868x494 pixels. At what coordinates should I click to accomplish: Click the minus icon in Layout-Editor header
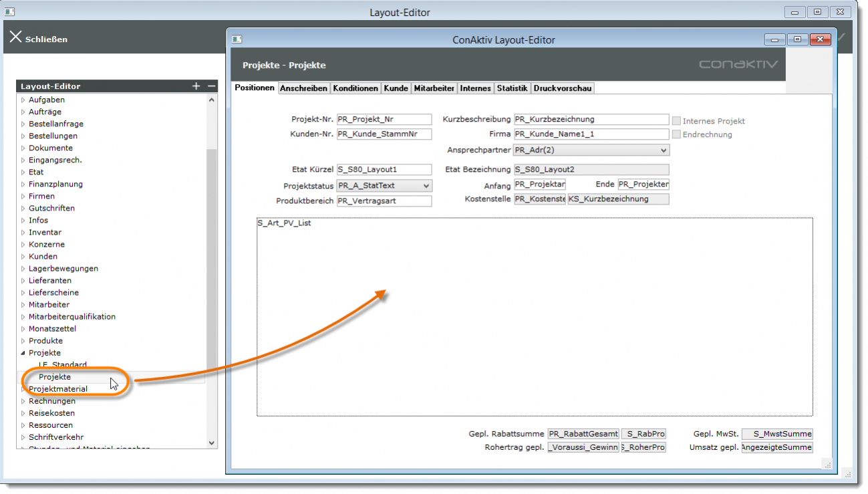click(x=211, y=86)
